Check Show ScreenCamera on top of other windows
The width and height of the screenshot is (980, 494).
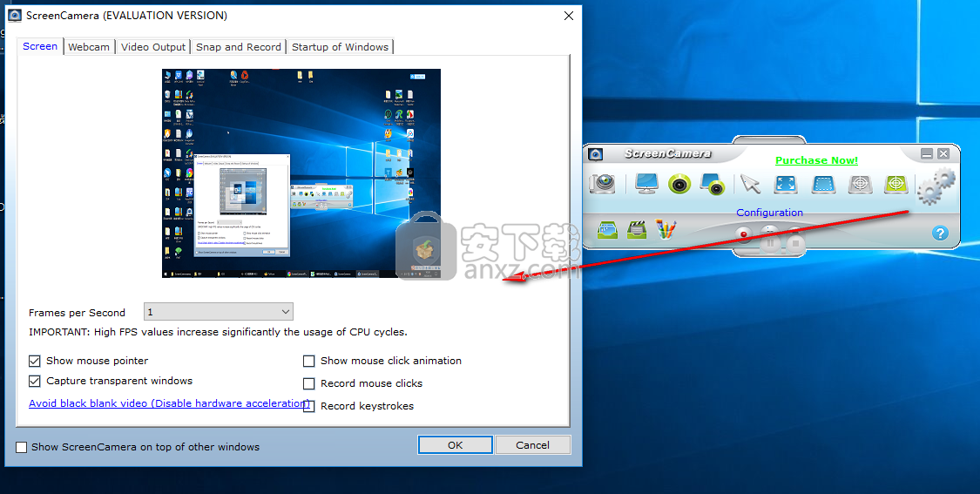[21, 447]
